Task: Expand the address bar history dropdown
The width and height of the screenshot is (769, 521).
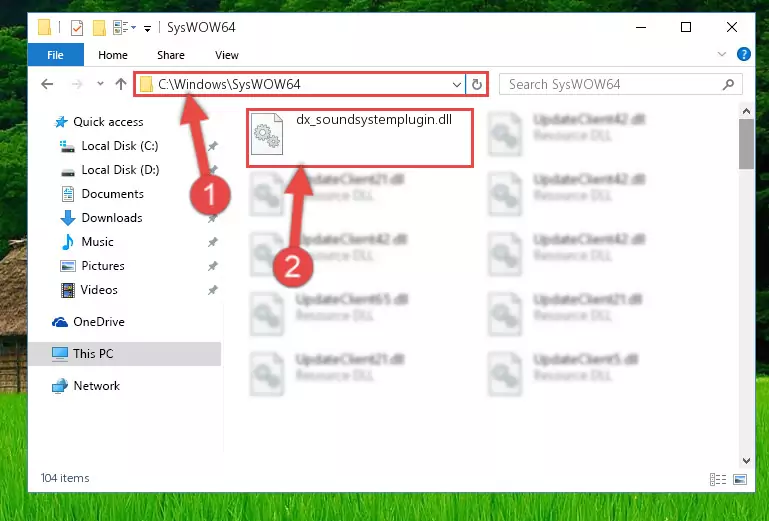Action: [457, 84]
